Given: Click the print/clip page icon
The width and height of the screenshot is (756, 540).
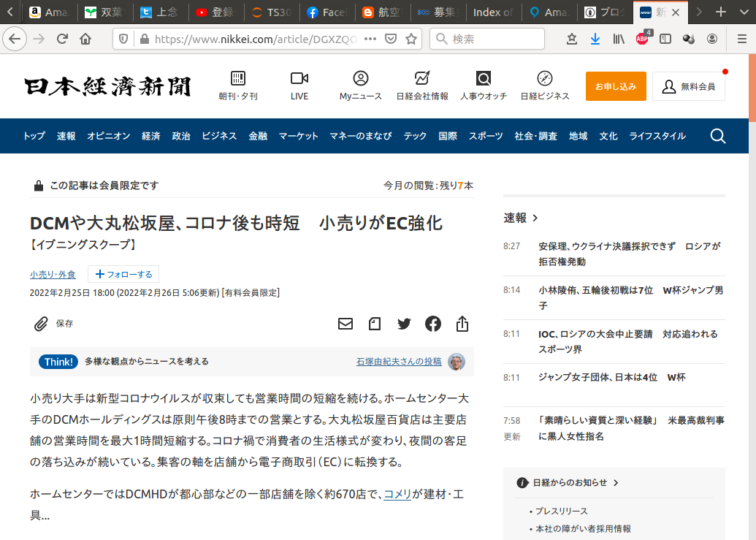Looking at the screenshot, I should 375,324.
